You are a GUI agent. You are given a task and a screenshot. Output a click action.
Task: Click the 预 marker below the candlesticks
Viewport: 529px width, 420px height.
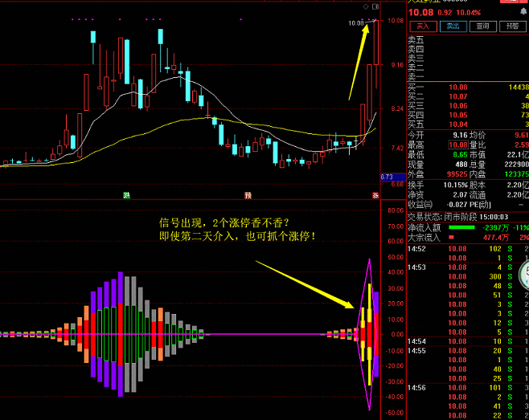248,195
